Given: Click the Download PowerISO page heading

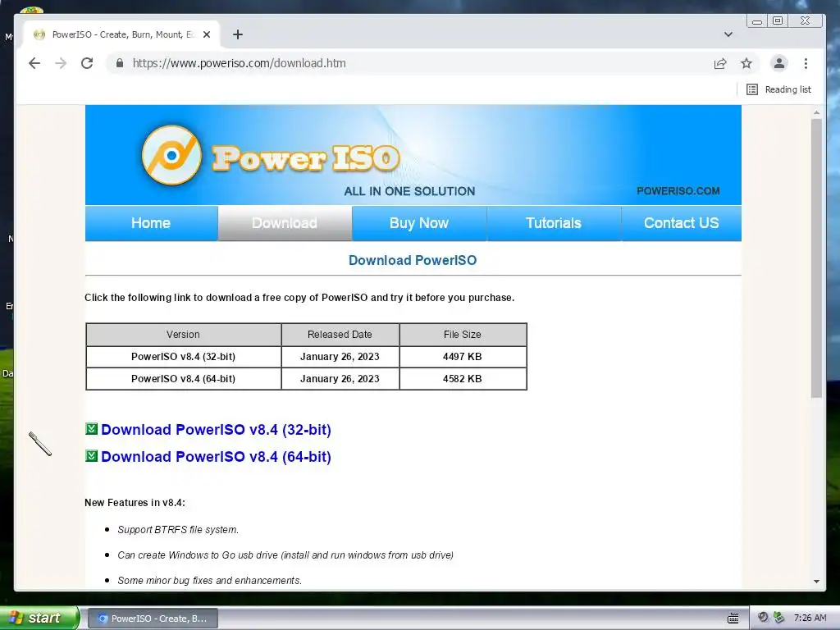Looking at the screenshot, I should click(413, 260).
